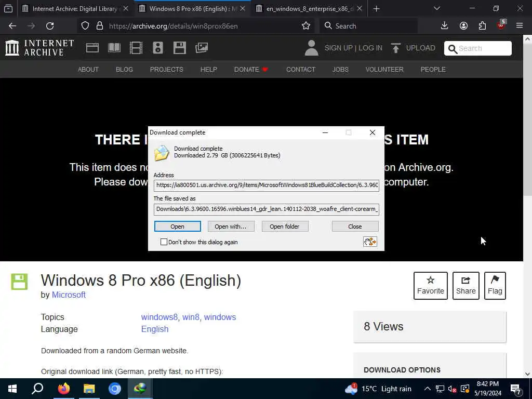
Task: Open the Audio speaker icon in the header
Action: pos(158,48)
